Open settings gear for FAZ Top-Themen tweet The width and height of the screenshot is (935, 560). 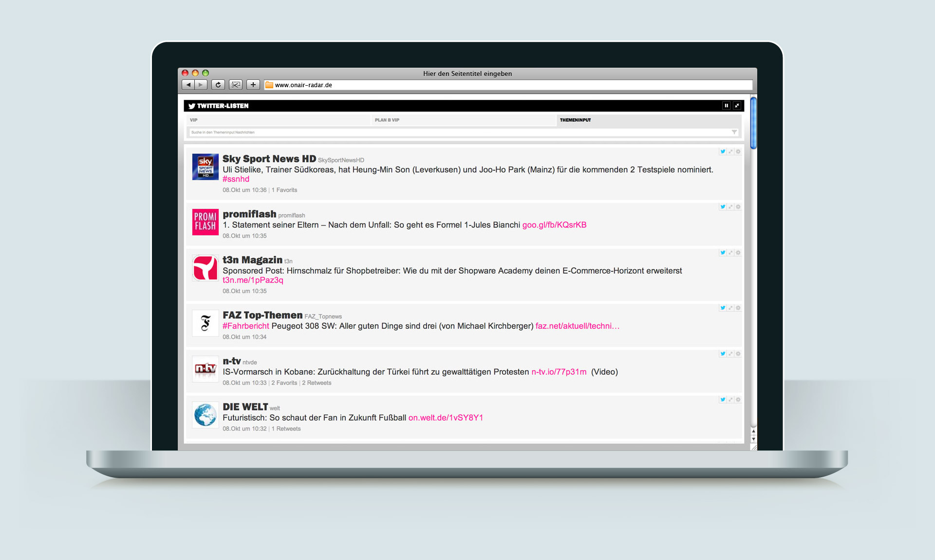click(x=738, y=308)
